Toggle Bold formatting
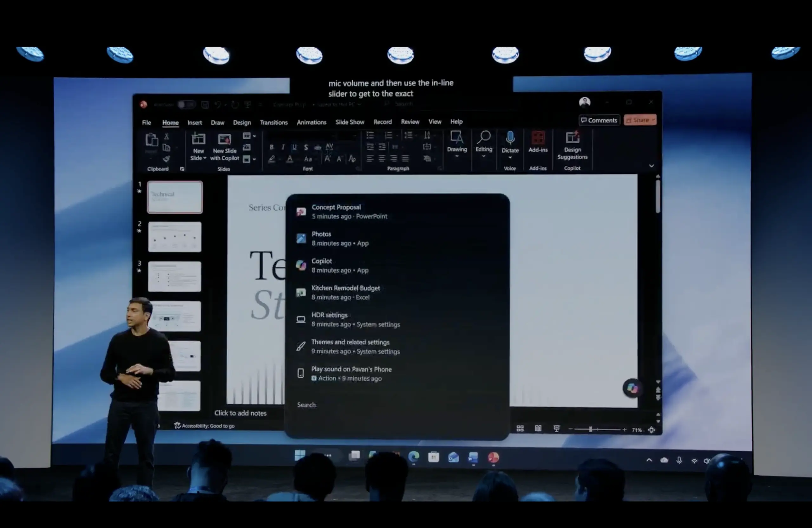Screen dimensions: 812x528 point(271,147)
